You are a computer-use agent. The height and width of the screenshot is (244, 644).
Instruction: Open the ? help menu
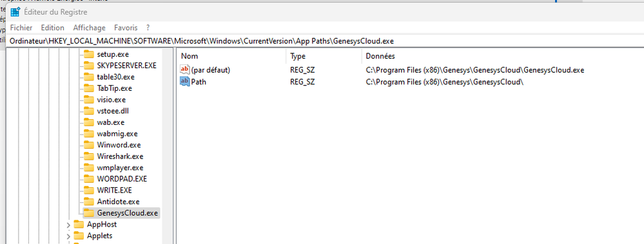(x=148, y=28)
